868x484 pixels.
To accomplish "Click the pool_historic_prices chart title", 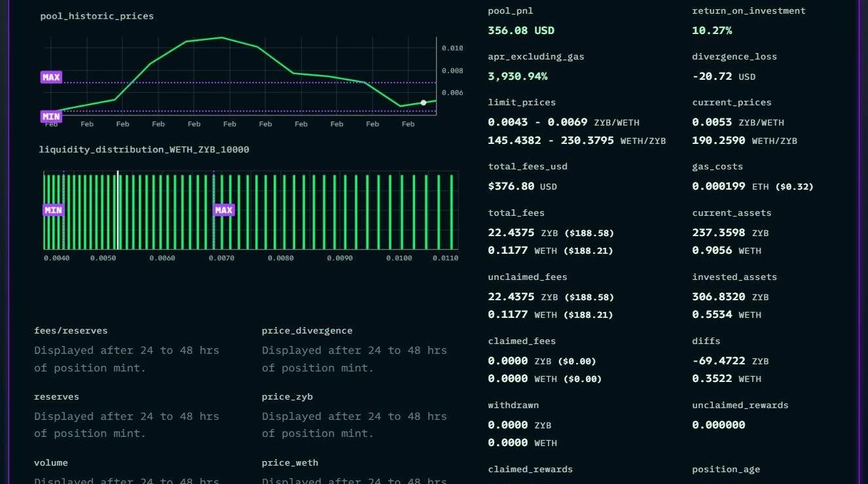I will (97, 16).
